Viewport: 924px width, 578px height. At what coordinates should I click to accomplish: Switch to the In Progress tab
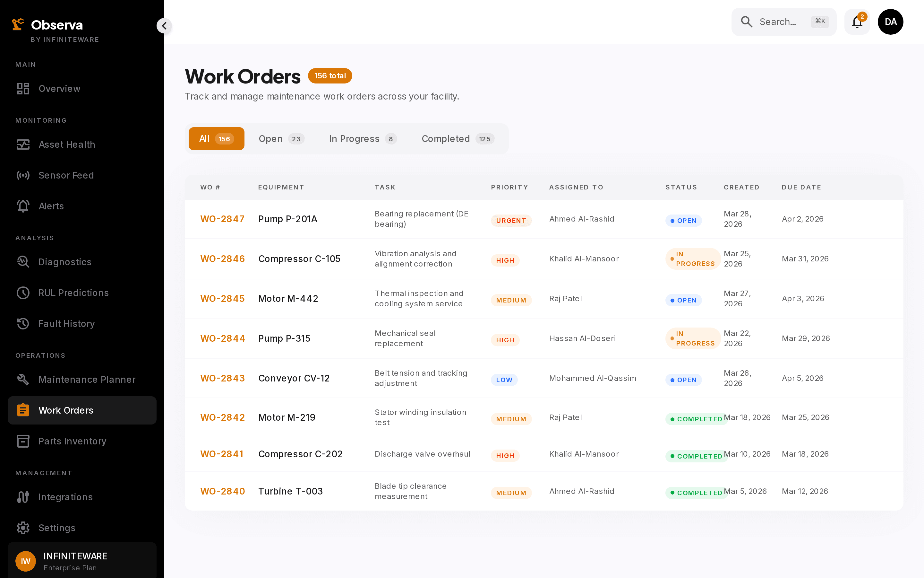[x=363, y=139]
